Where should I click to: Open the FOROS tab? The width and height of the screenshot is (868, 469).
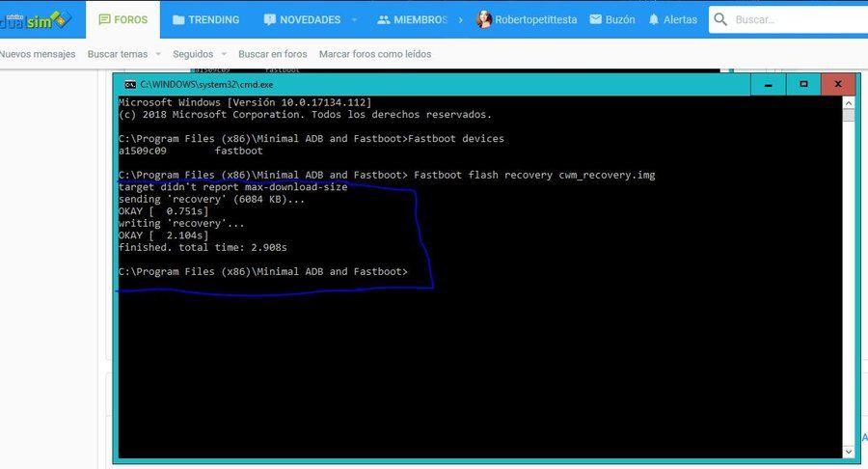122,19
